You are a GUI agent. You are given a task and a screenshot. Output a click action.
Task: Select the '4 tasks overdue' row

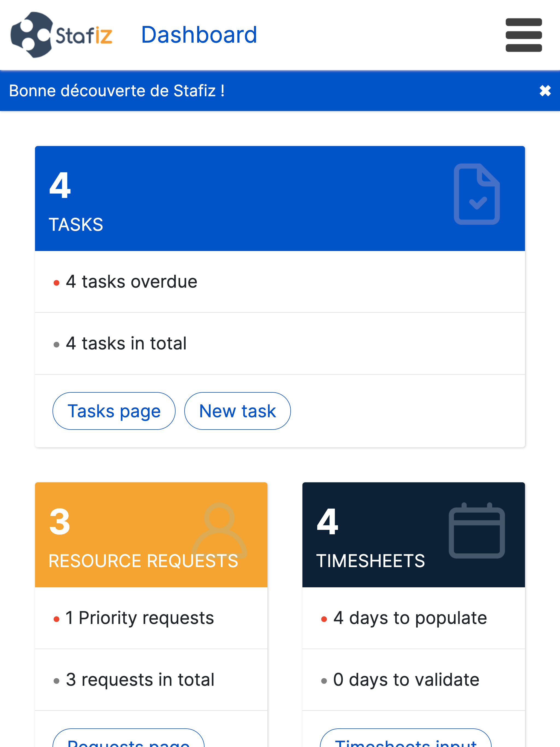tap(280, 282)
